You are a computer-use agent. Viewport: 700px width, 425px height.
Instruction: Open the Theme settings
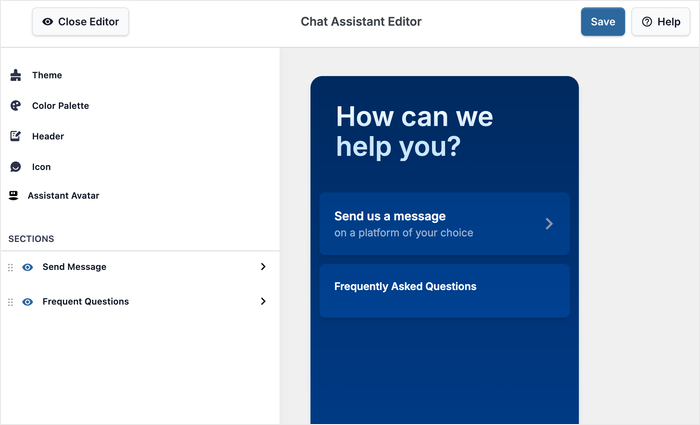47,75
